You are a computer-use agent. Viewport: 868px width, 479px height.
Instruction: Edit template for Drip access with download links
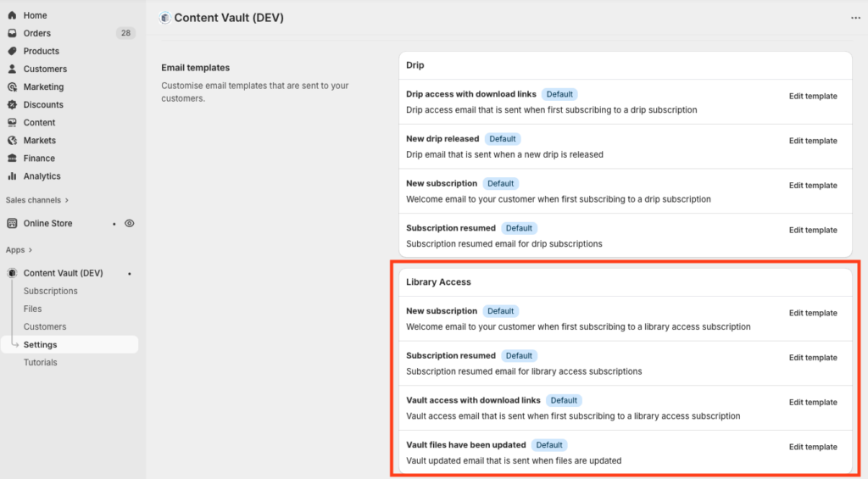point(813,97)
